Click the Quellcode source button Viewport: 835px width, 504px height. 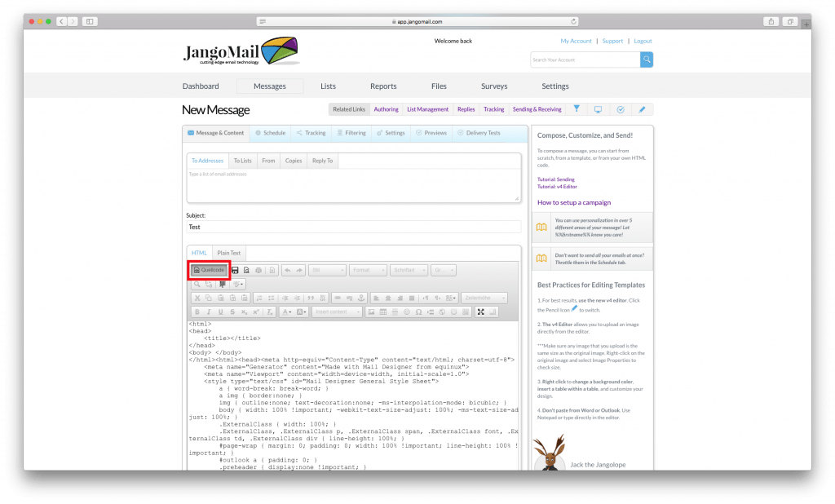209,270
